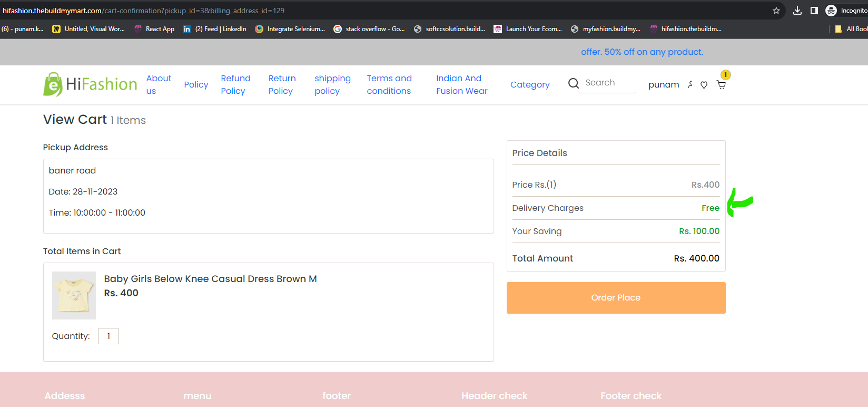The image size is (868, 407).
Task: Click the Incognito profile icon
Action: [831, 11]
